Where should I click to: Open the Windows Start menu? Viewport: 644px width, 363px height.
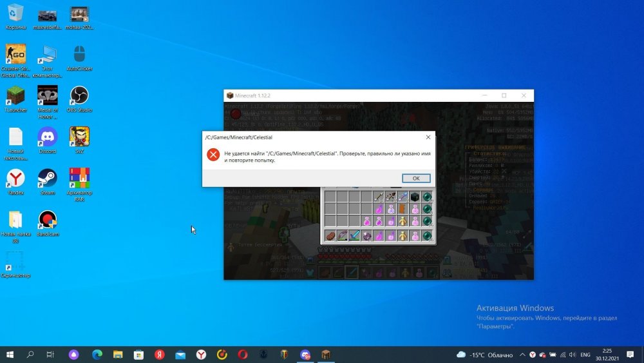10,355
